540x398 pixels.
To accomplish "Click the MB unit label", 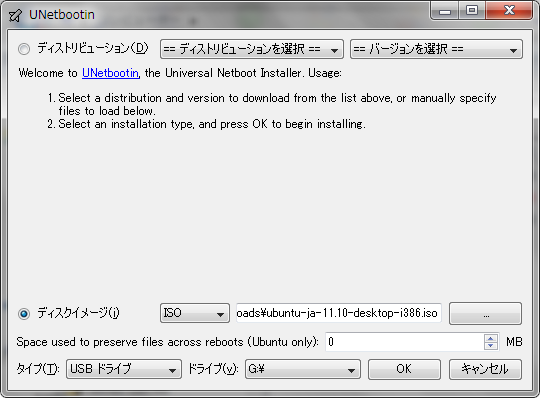I will [514, 342].
